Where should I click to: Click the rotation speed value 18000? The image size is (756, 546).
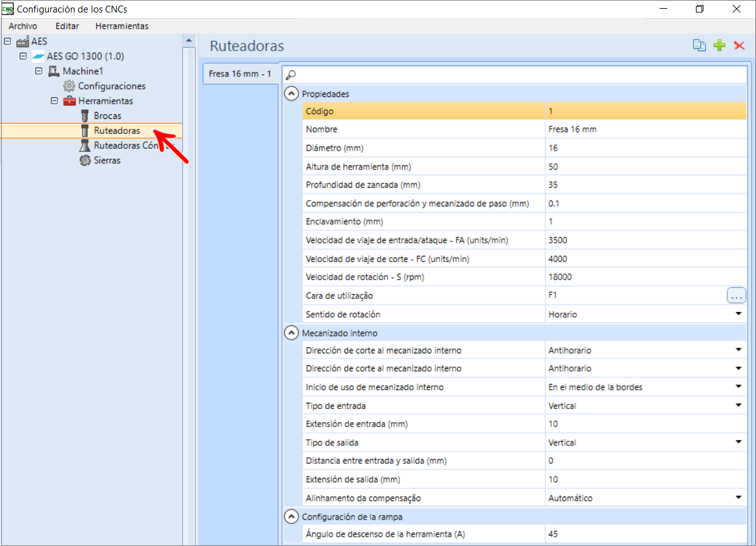646,277
